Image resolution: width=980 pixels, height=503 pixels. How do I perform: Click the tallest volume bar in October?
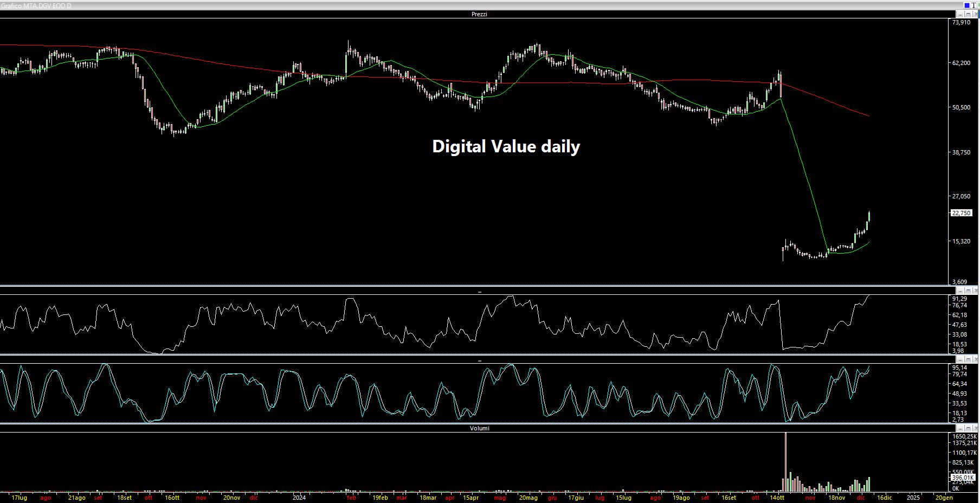click(785, 462)
